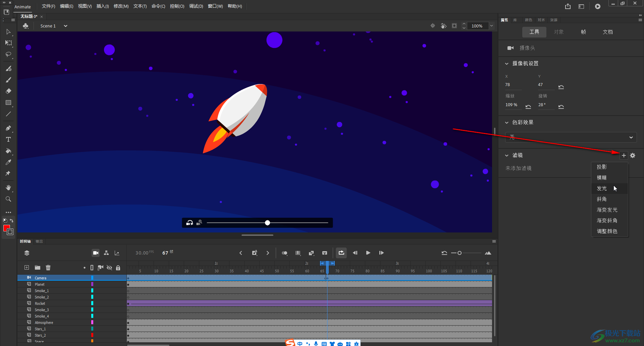Open the color effect dropdown
The width and height of the screenshot is (644, 346).
pyautogui.click(x=571, y=137)
